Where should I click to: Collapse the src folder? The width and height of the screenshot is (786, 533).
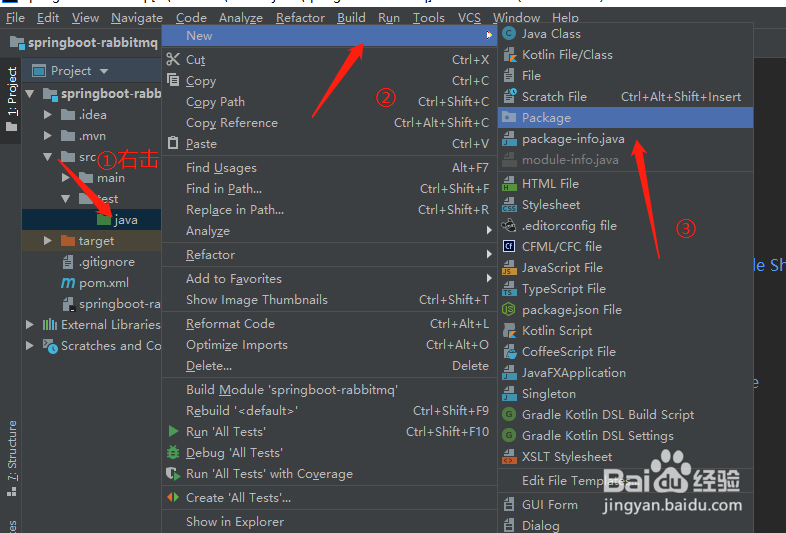click(x=48, y=157)
